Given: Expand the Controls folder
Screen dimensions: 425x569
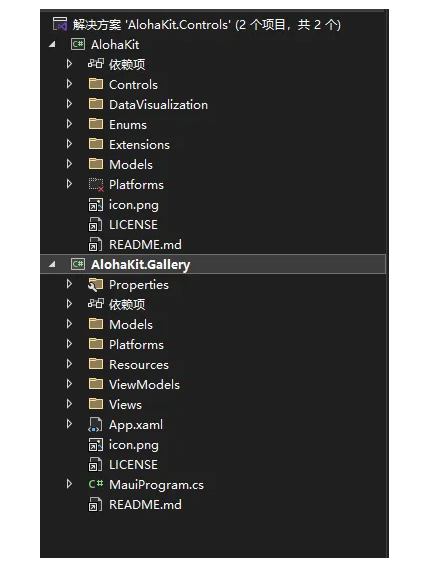Looking at the screenshot, I should [x=69, y=84].
